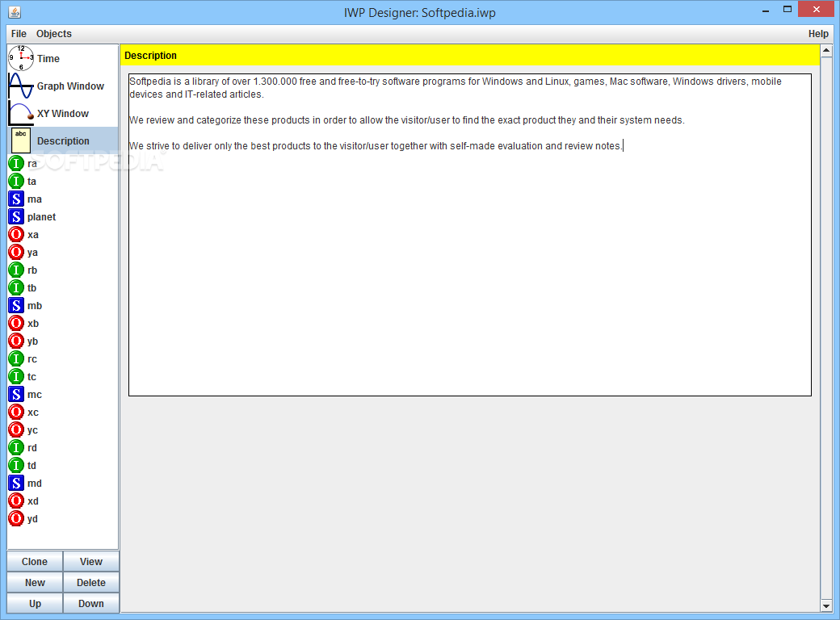Clone the selected object
This screenshot has height=620, width=840.
point(35,562)
